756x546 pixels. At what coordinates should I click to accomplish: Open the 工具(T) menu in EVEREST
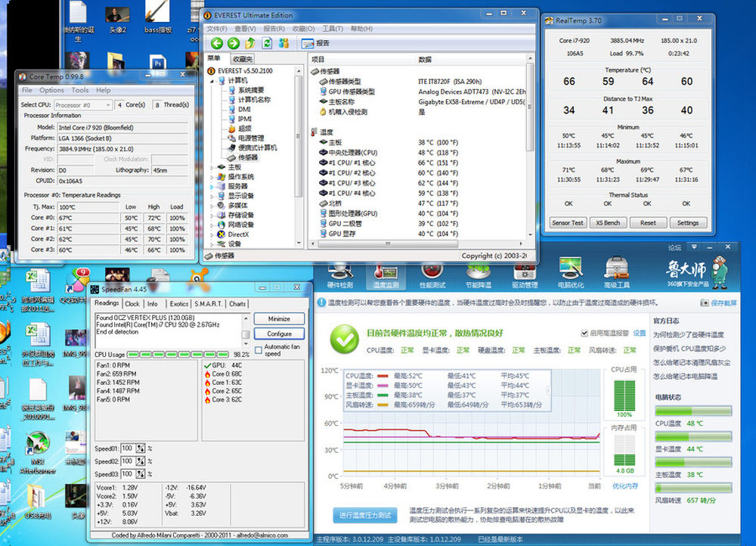click(x=333, y=29)
